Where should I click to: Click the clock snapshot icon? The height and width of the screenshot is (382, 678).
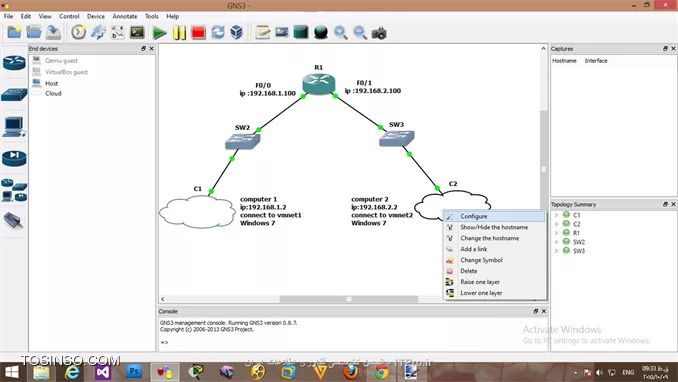click(x=78, y=32)
